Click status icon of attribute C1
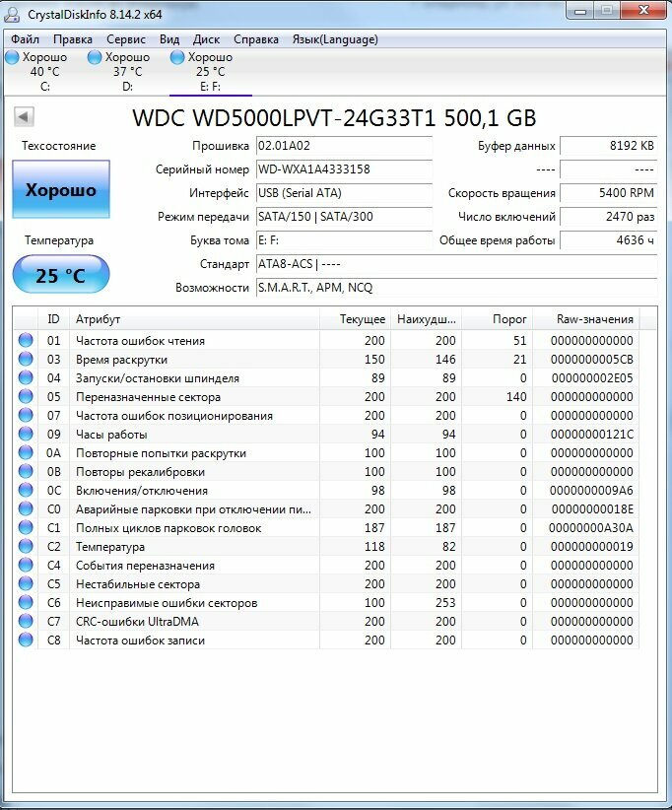The width and height of the screenshot is (672, 810). point(26,527)
